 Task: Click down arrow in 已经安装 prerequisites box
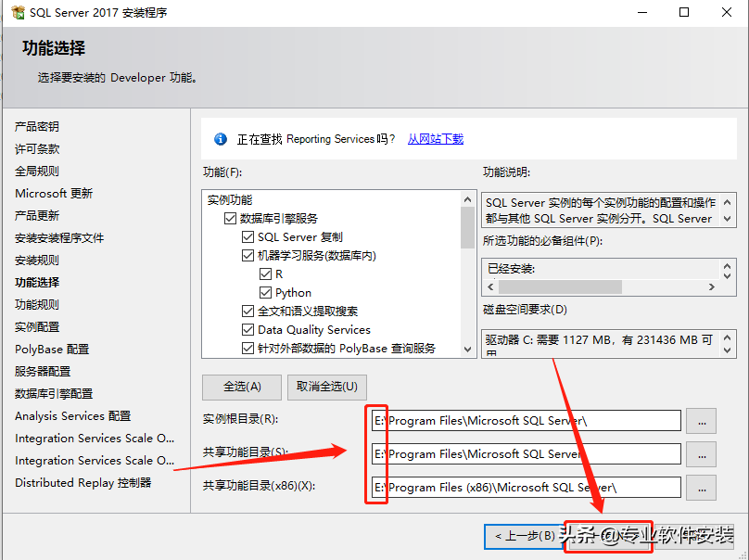point(727,275)
